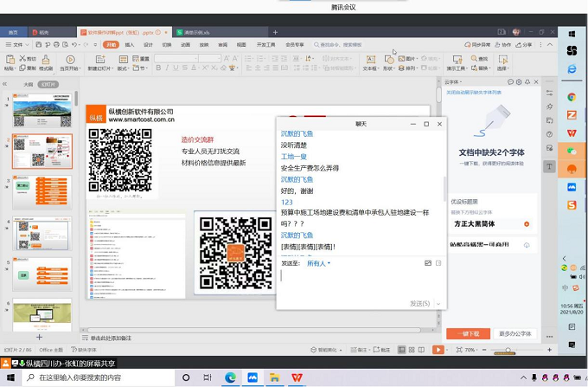Click the Collaborate (协作) icon
The height and width of the screenshot is (387, 588).
point(497,45)
